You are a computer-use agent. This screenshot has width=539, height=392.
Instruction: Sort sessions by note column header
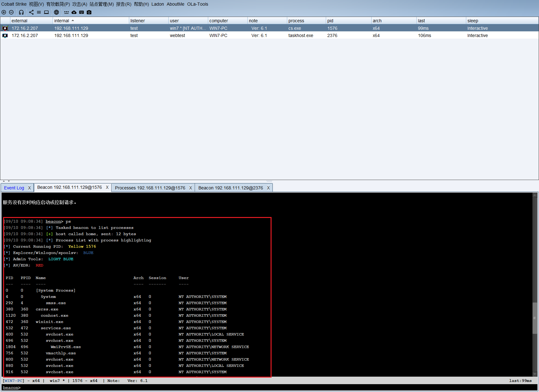point(267,21)
